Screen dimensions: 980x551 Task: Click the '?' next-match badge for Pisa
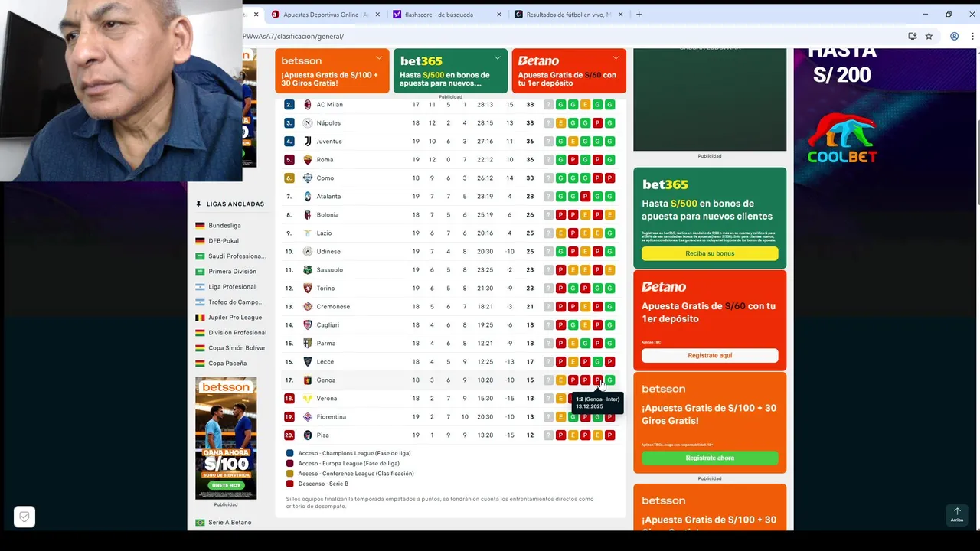click(548, 435)
